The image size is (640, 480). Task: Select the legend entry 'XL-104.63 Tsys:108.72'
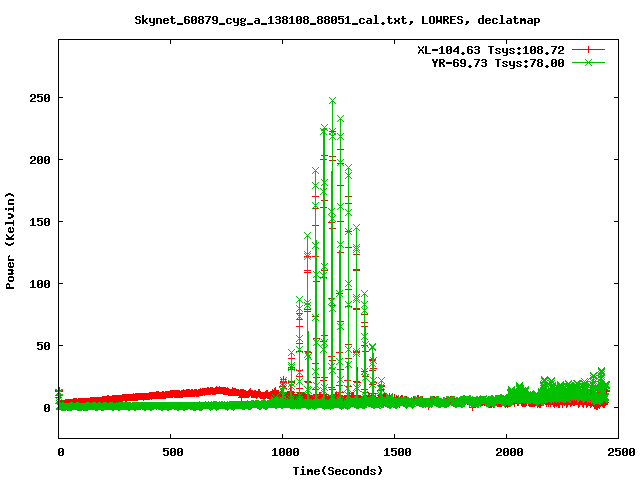[491, 50]
